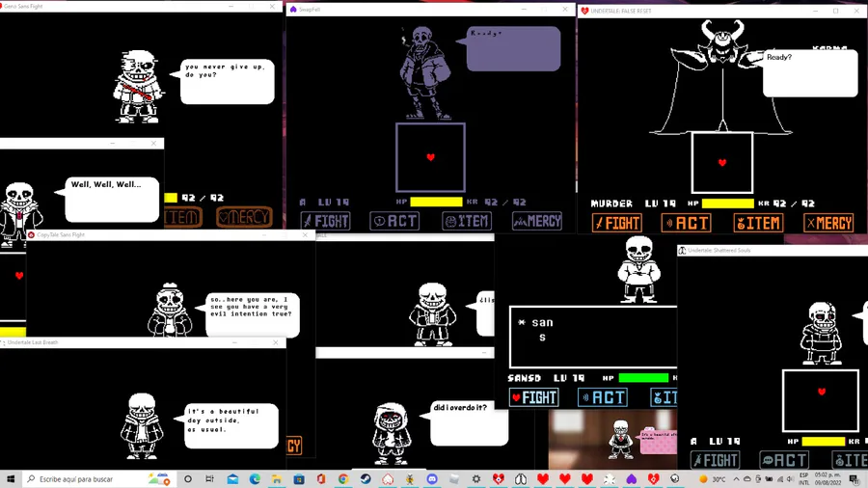This screenshot has height=488, width=868.
Task: Click the yellow HP bar in Swapfell window
Action: click(436, 202)
